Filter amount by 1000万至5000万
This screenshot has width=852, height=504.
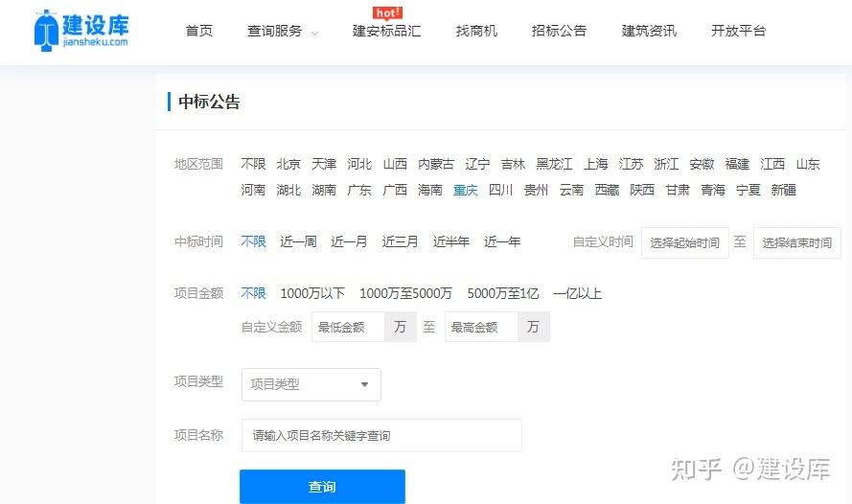click(406, 294)
